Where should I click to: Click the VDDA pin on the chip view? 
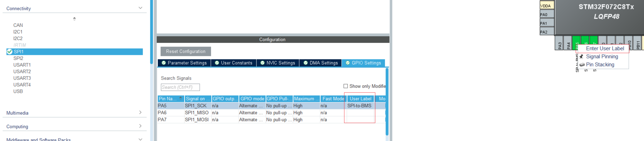click(x=547, y=6)
